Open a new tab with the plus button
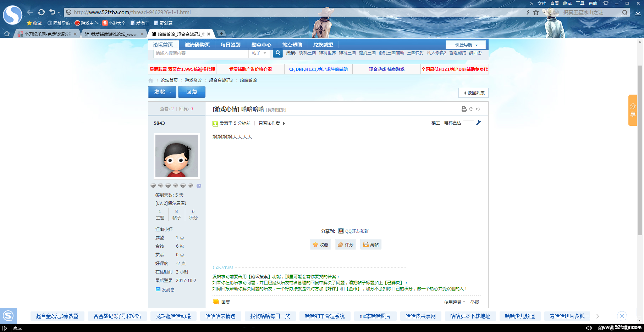 [x=221, y=33]
